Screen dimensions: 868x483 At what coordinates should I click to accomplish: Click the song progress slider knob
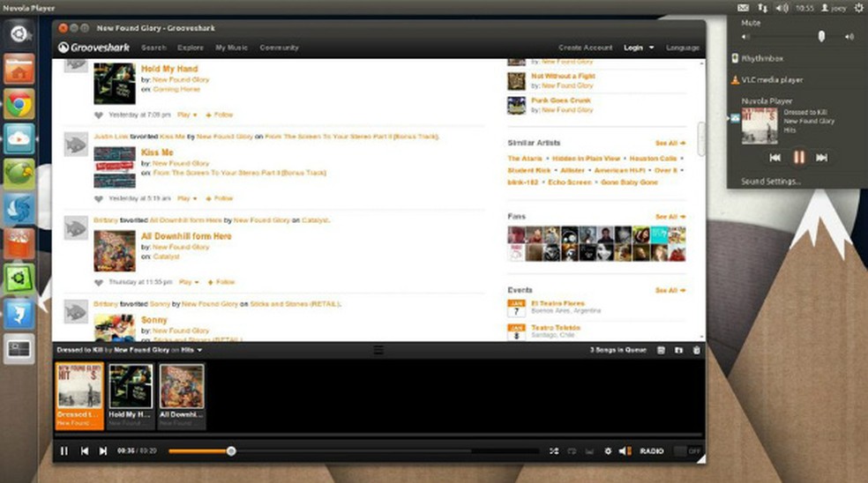(x=231, y=451)
